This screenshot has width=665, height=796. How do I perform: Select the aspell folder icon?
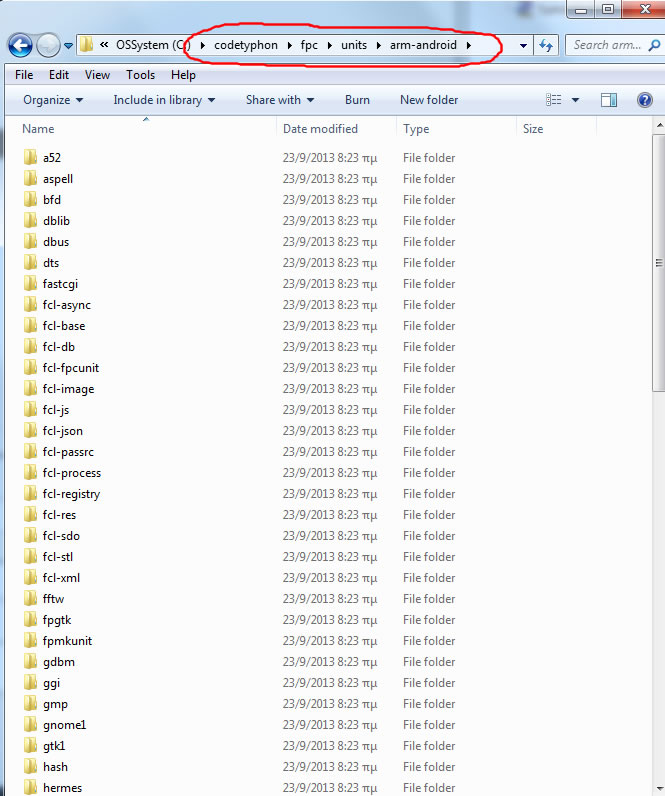(x=30, y=178)
